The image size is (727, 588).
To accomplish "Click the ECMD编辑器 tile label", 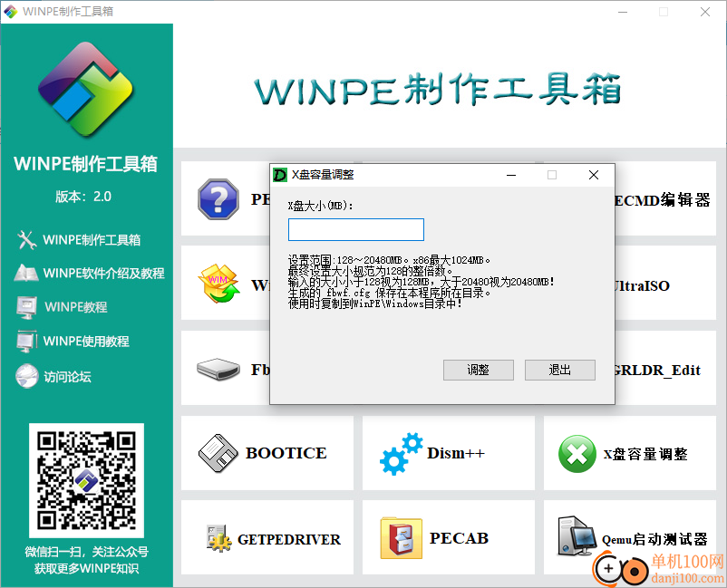I will [663, 199].
